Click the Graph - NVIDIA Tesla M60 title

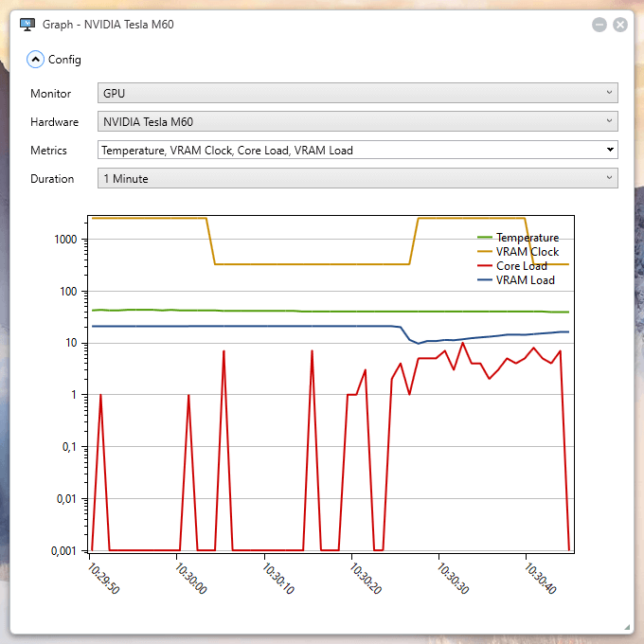click(108, 25)
